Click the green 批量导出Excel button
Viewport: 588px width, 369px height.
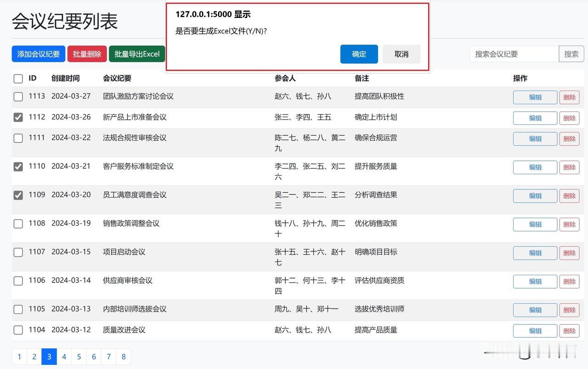tap(137, 54)
